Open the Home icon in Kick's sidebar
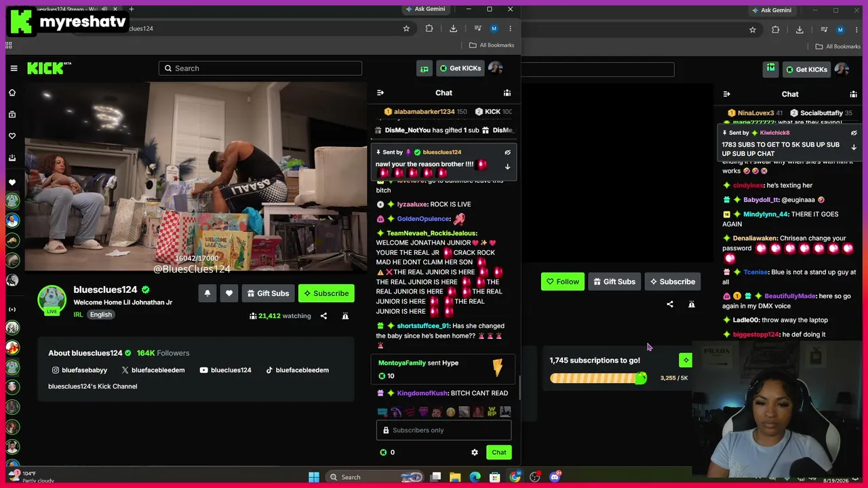Viewport: 868px width, 488px height. [x=12, y=93]
